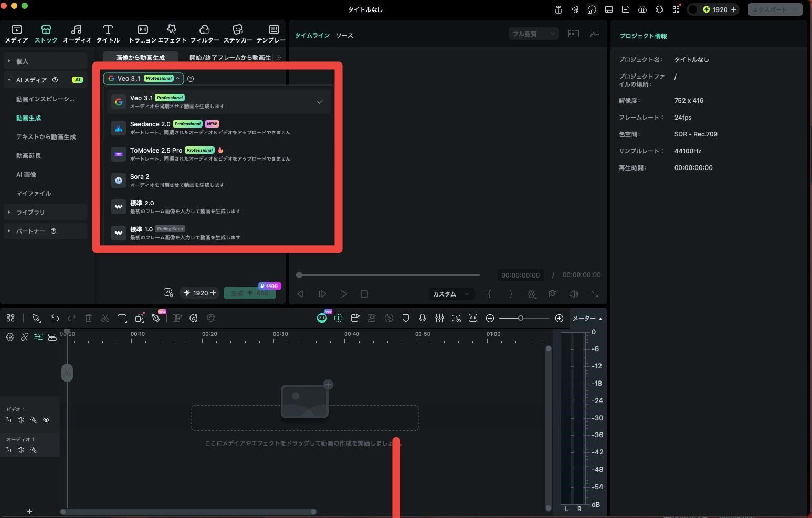Click the gift icon in title bar
The height and width of the screenshot is (518, 812).
tap(558, 9)
